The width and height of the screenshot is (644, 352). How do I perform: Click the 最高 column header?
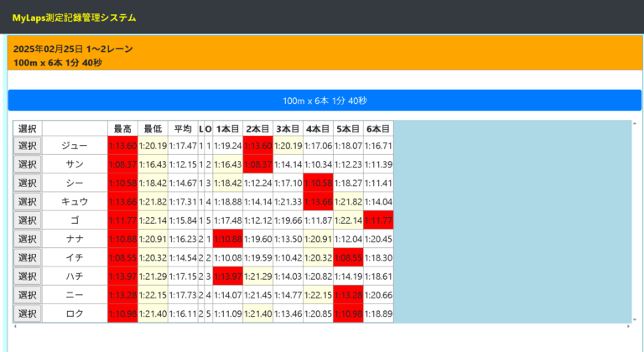(x=122, y=129)
